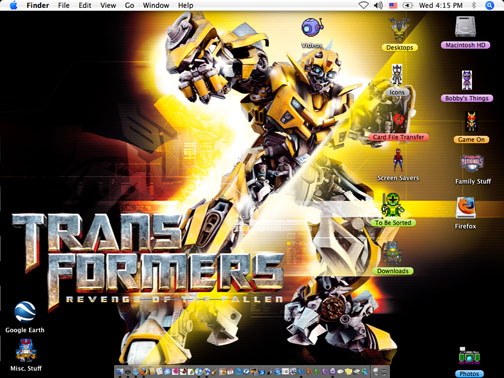Select the Photos camera icon
The image size is (504, 378).
(x=469, y=356)
